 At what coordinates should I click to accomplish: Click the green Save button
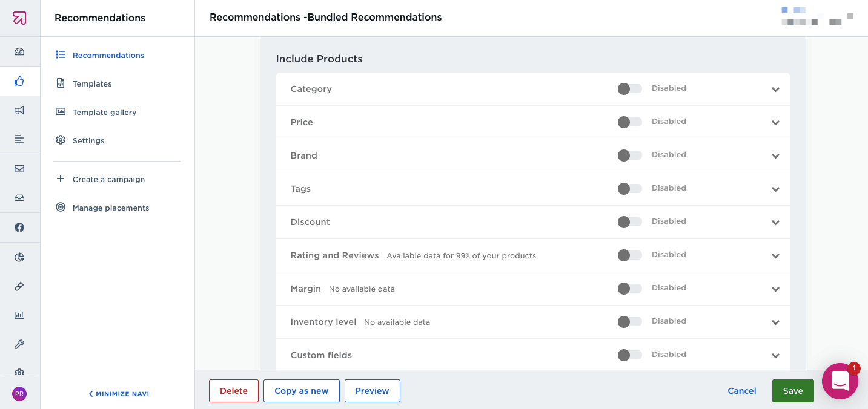[792, 391]
